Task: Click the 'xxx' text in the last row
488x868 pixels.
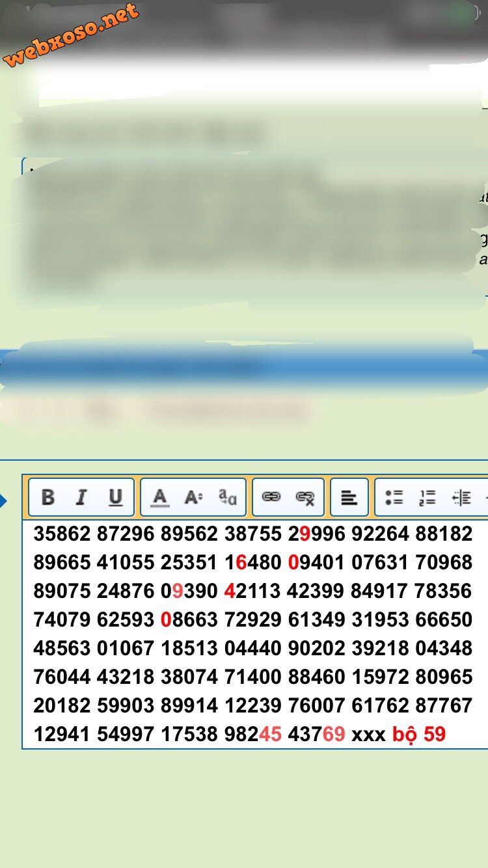Action: click(369, 736)
